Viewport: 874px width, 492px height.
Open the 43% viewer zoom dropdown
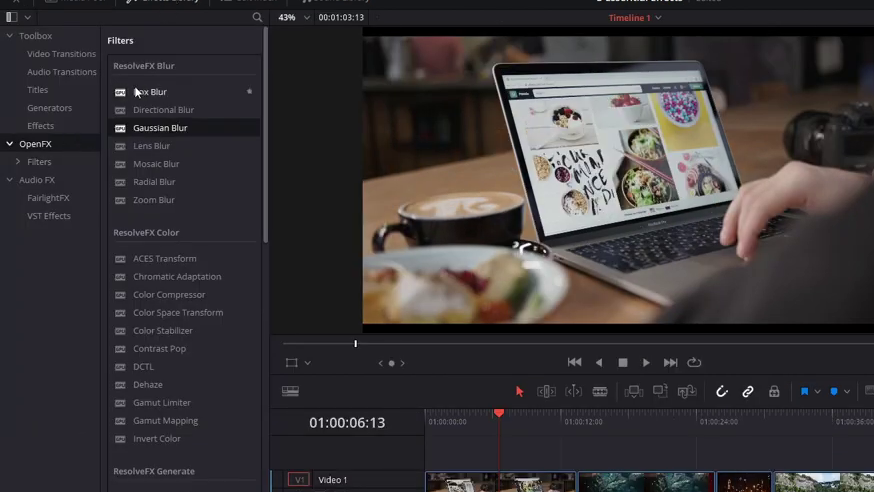[x=294, y=17]
